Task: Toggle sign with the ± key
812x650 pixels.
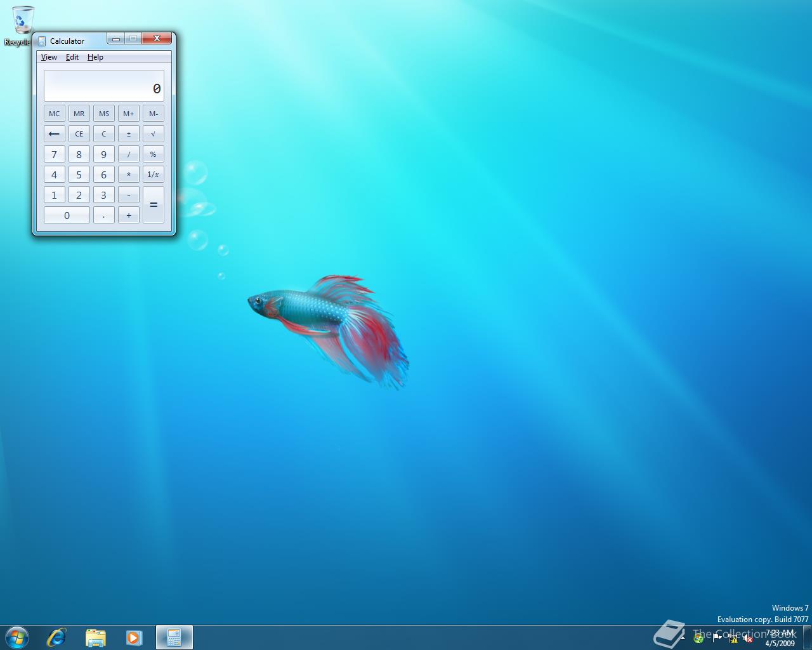Action: [129, 134]
